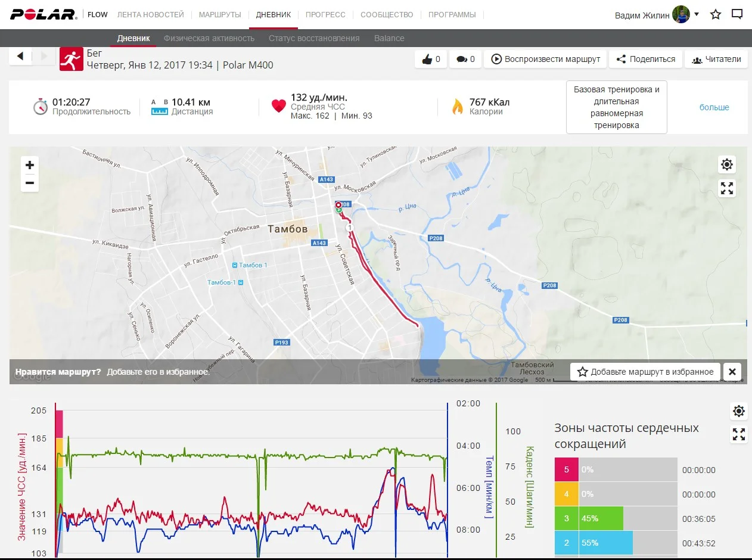Click the map zoom in plus button
Viewport: 752px width, 560px height.
point(30,166)
